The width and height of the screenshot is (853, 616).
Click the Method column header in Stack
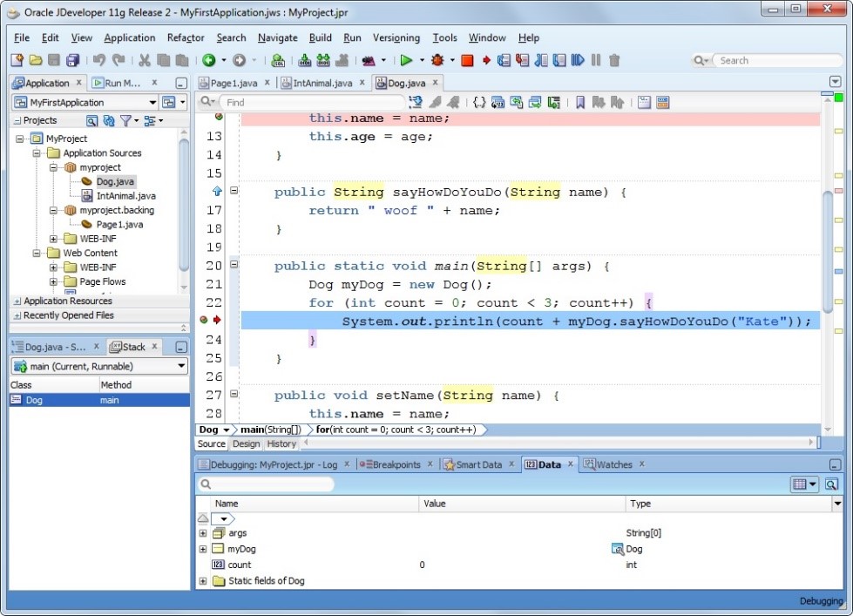144,385
